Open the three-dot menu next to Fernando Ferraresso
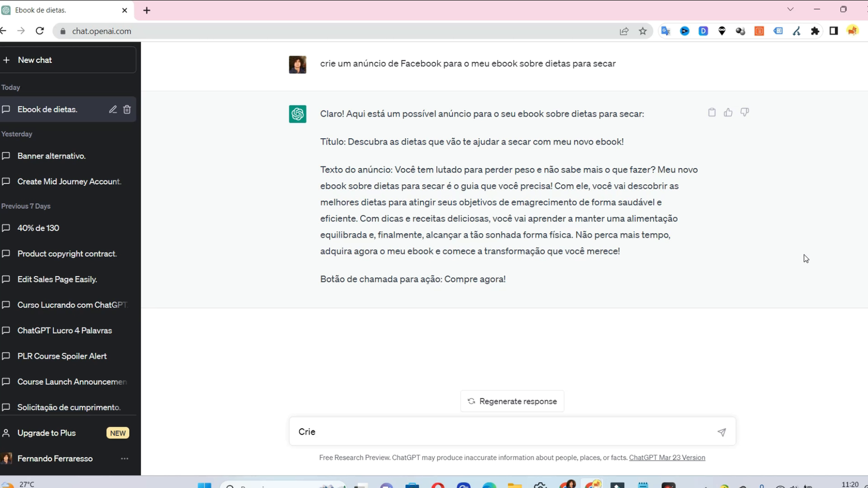Viewport: 868px width, 488px height. click(x=125, y=458)
